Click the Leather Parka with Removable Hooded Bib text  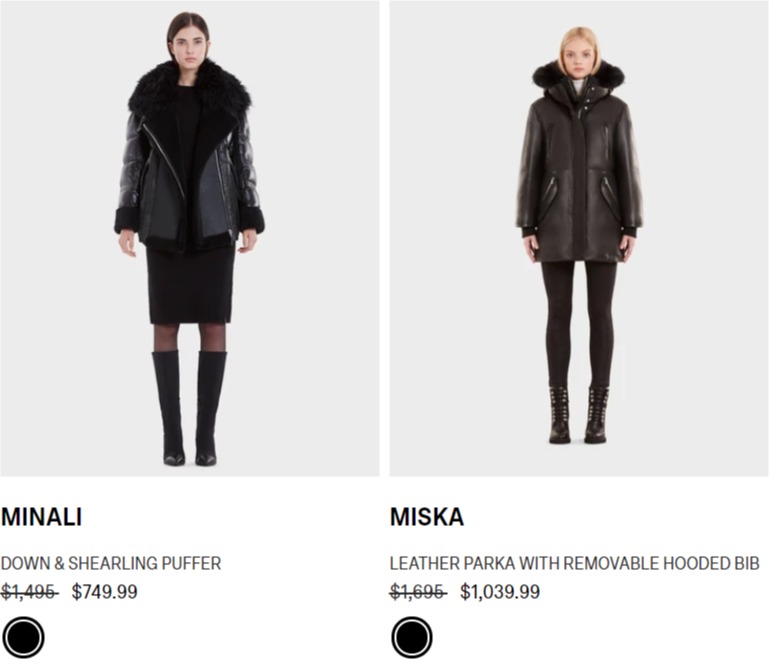click(x=575, y=563)
